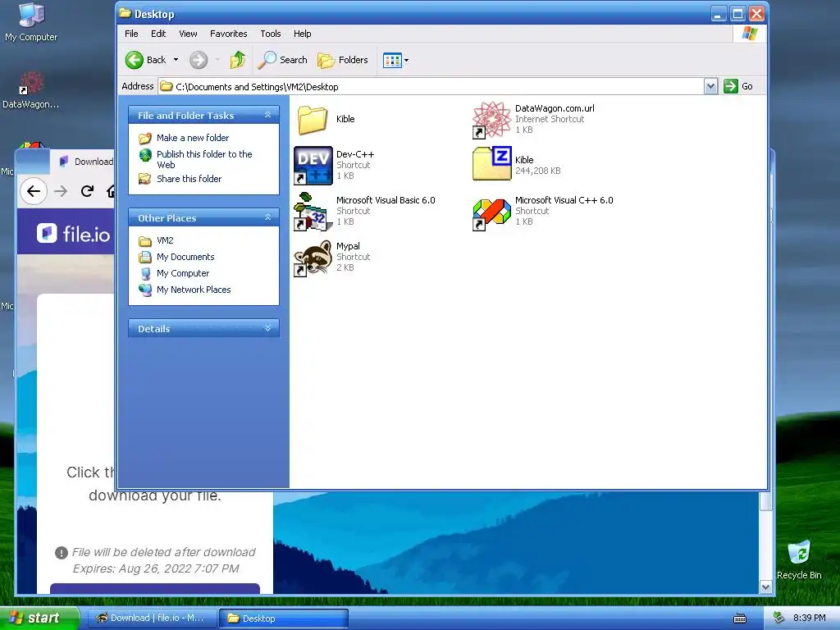Go to My Computer in Other Places
The height and width of the screenshot is (630, 840).
coord(183,273)
